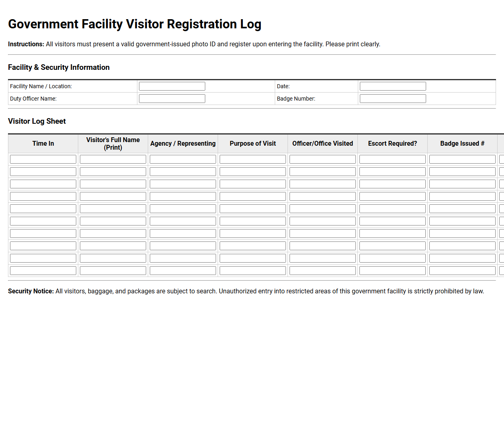Focus Purpose of Visit field in last log row
Image resolution: width=504 pixels, height=447 pixels.
253,271
